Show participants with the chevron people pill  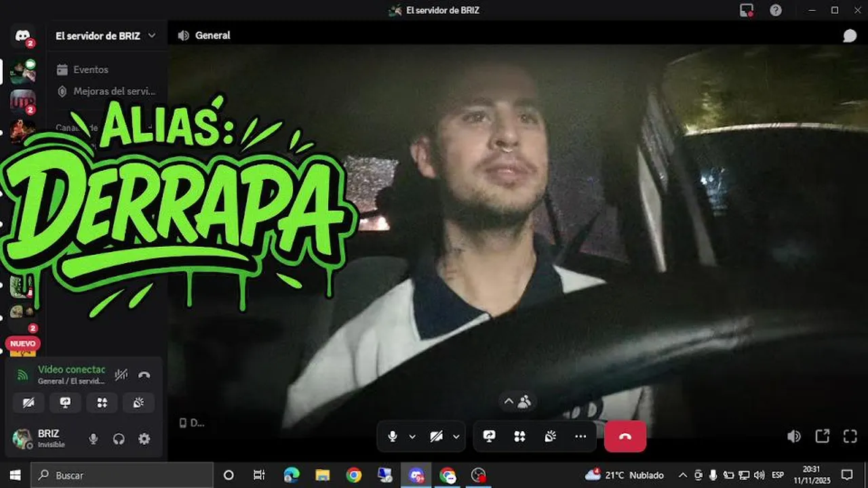[517, 401]
